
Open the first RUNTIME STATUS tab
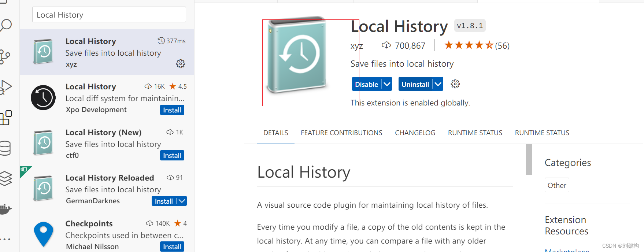coord(475,133)
